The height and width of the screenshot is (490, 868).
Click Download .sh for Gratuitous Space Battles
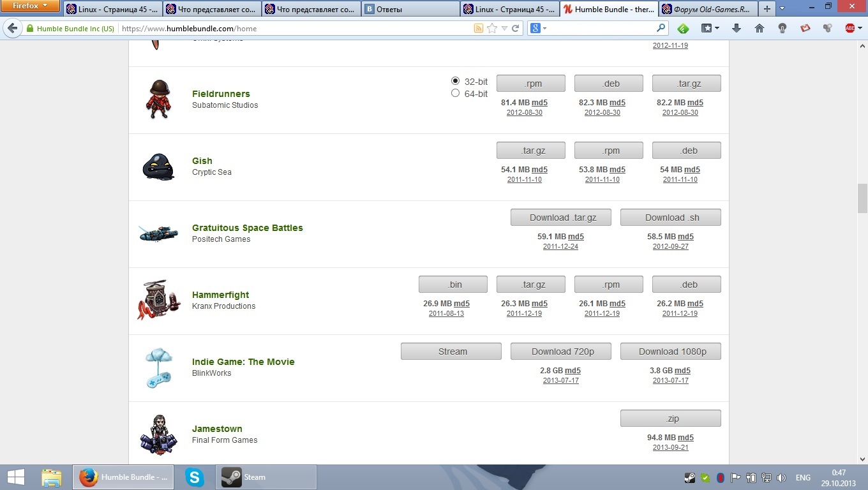671,218
